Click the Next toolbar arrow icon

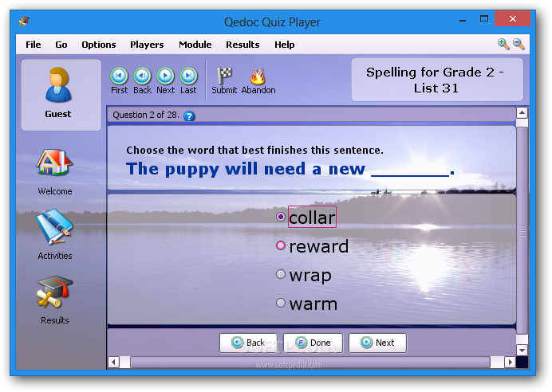point(165,76)
